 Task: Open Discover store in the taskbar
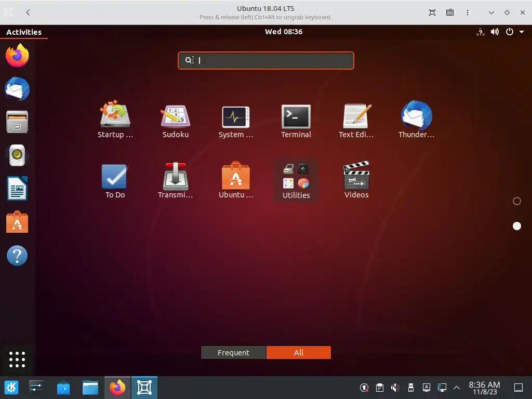(63, 388)
